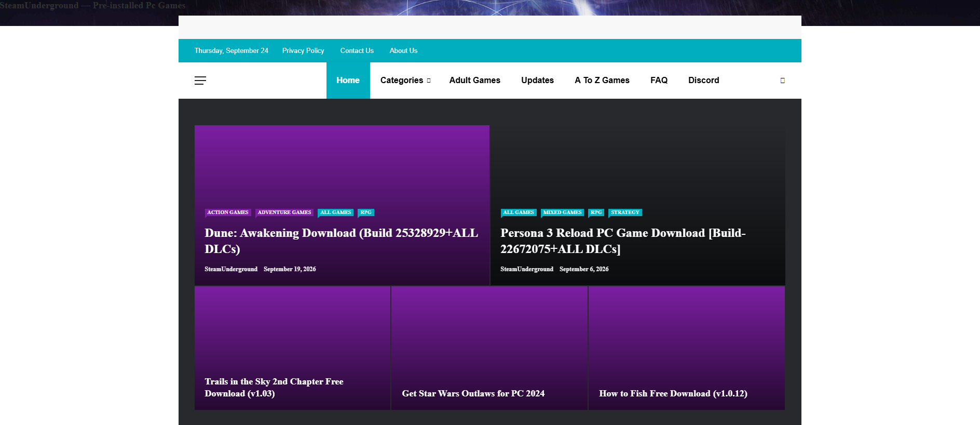The width and height of the screenshot is (980, 425).
Task: Select STRATEGY tag on Persona post
Action: tap(625, 212)
